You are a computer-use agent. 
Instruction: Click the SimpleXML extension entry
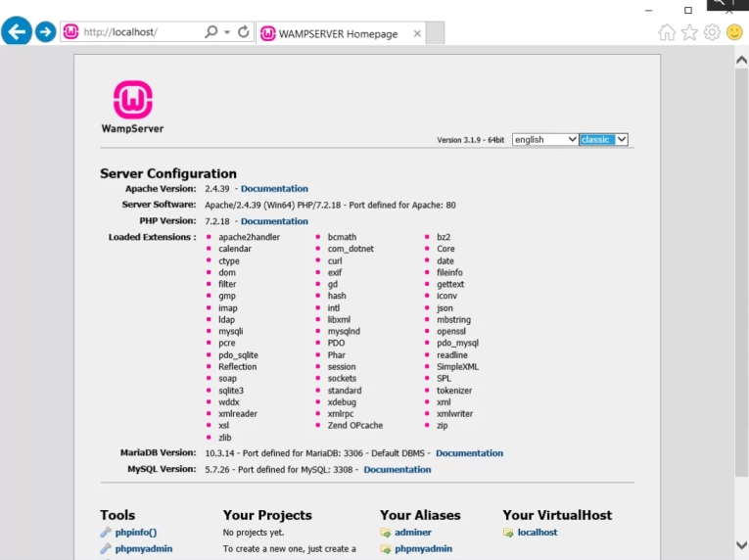pyautogui.click(x=457, y=366)
